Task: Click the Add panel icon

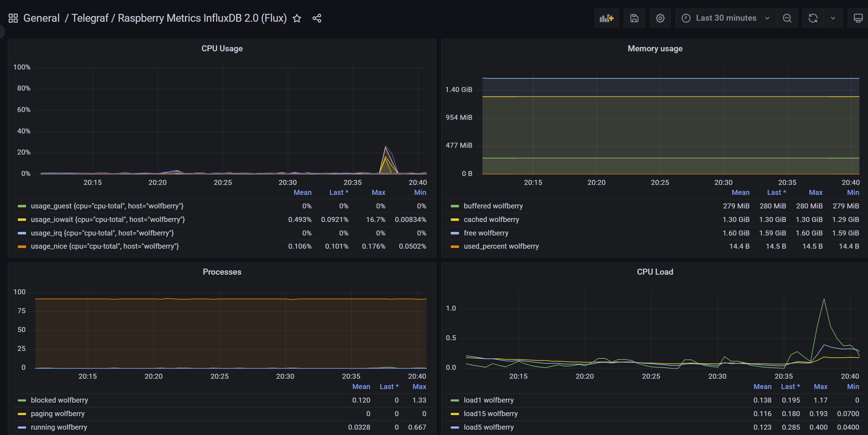Action: [606, 18]
